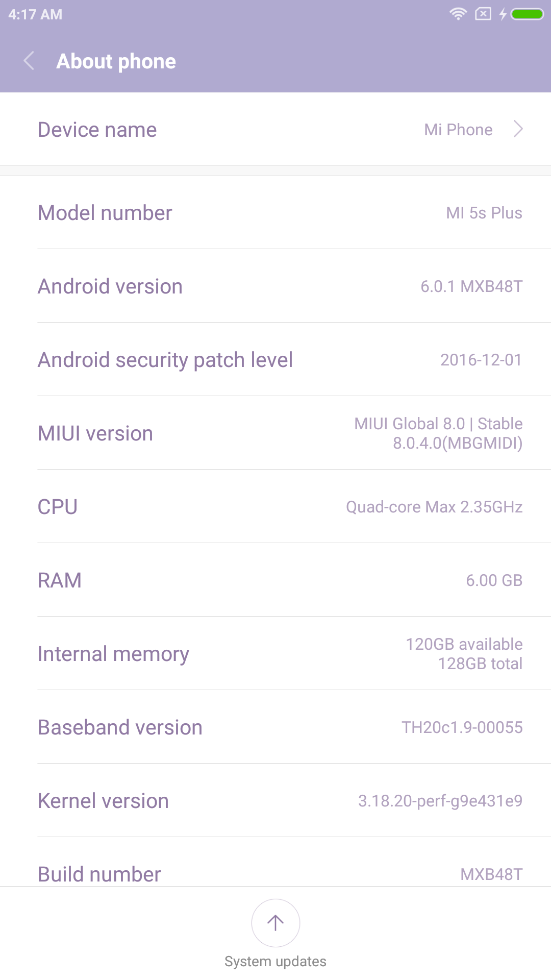Tap the battery charging indicator
This screenshot has height=980, width=551.
(528, 14)
